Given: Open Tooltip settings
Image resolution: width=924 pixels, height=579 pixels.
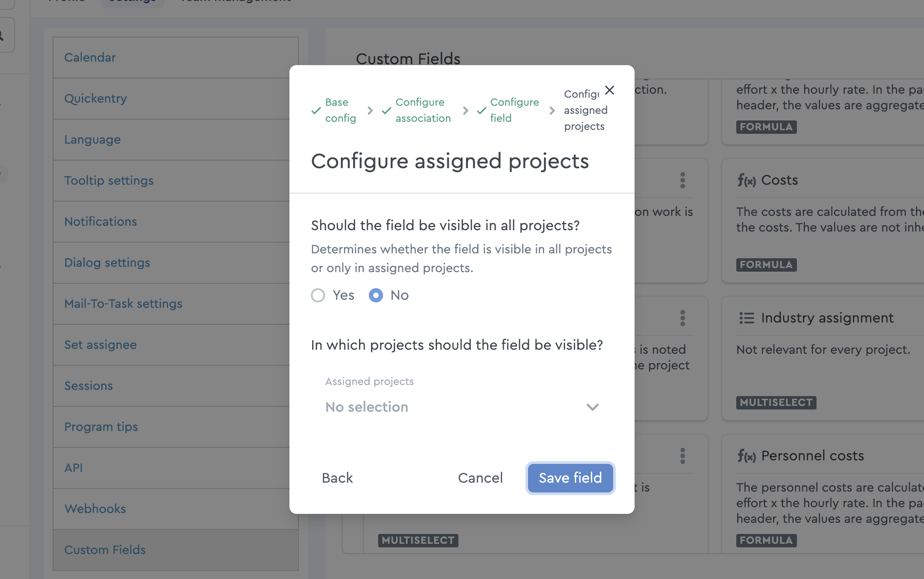Looking at the screenshot, I should click(x=176, y=181).
